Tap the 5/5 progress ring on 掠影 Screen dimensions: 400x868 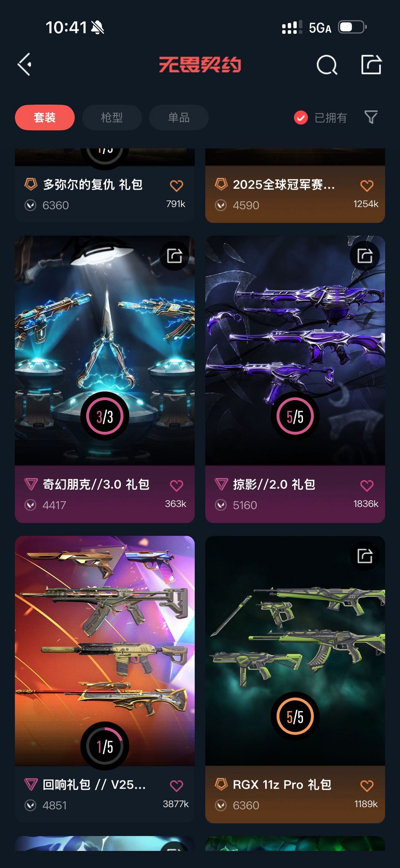[x=295, y=416]
